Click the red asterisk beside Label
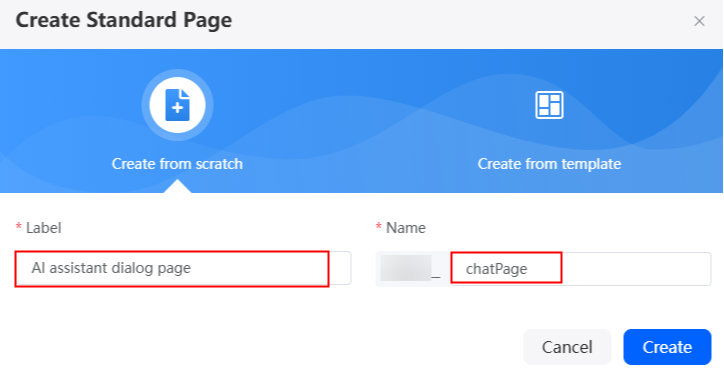 point(19,227)
